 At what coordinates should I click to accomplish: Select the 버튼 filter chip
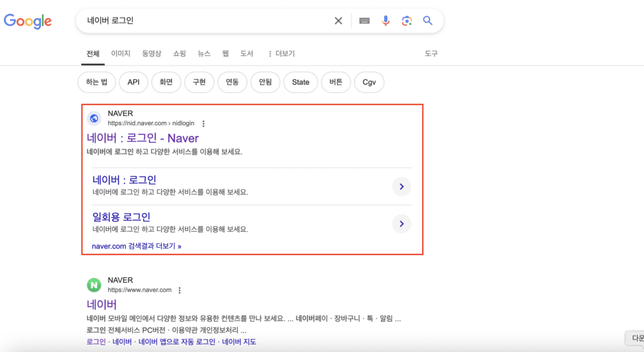click(336, 82)
